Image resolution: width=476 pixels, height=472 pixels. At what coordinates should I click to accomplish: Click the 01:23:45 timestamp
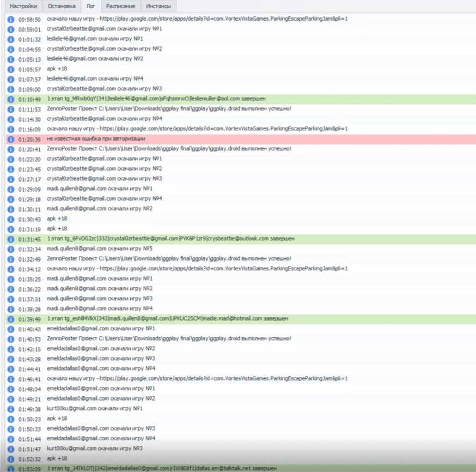(x=29, y=170)
